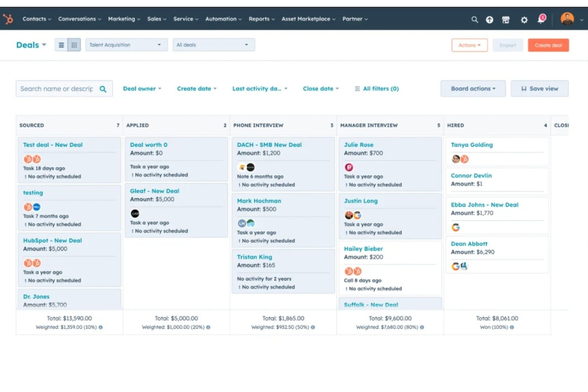The width and height of the screenshot is (588, 392).
Task: Open the All deals dropdown
Action: pos(213,44)
